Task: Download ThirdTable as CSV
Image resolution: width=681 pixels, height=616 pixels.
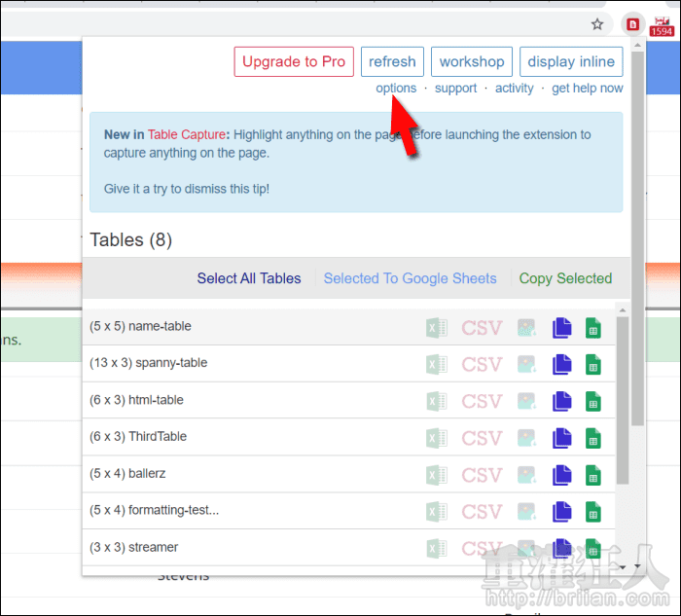Action: [482, 438]
